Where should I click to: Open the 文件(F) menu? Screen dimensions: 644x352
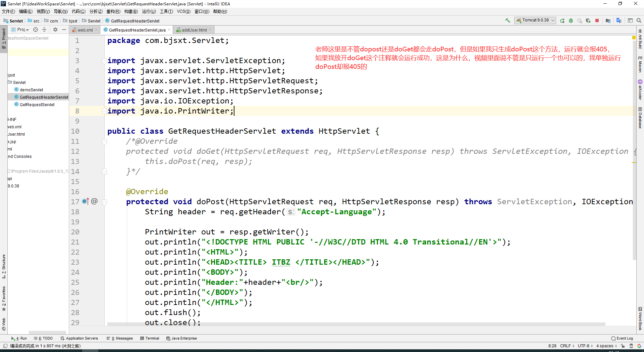8,11
